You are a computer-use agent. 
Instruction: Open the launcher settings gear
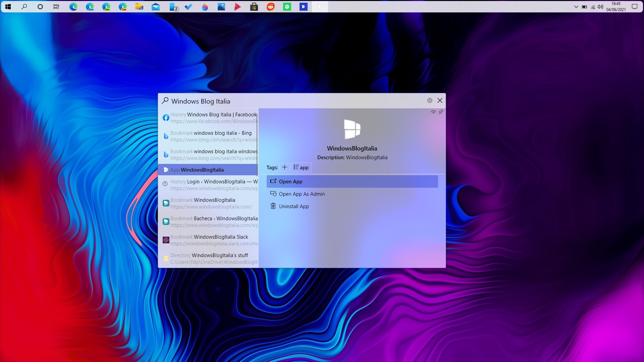pos(430,101)
